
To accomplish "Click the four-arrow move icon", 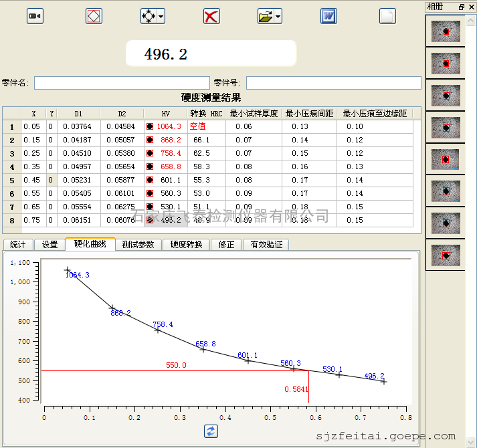I will pos(149,16).
